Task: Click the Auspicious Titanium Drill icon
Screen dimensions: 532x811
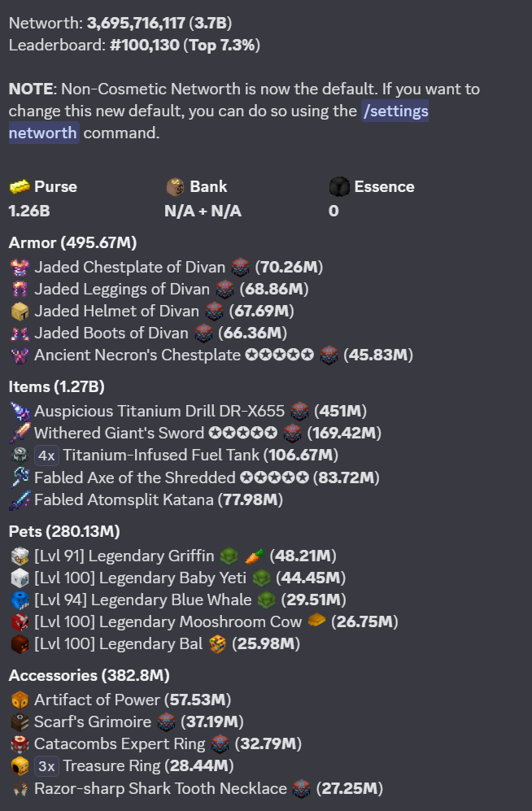Action: 20,412
